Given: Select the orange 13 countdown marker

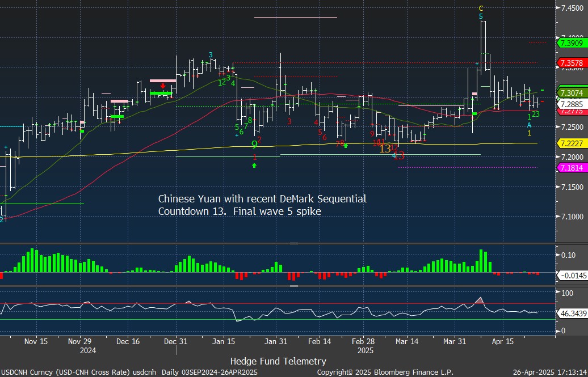Looking at the screenshot, I should [385, 149].
